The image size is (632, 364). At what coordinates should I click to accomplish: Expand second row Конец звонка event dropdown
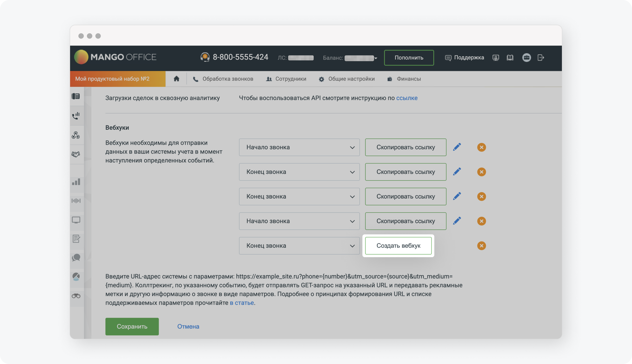[299, 172]
